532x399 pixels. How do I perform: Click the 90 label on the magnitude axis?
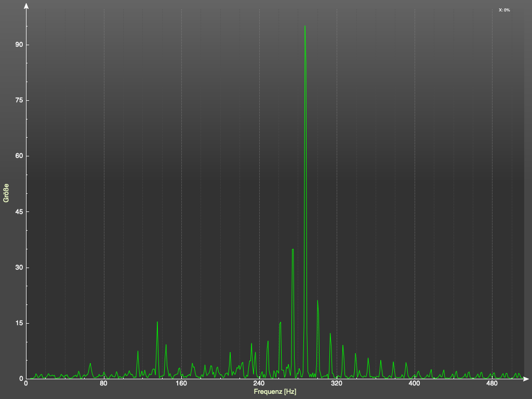(19, 45)
